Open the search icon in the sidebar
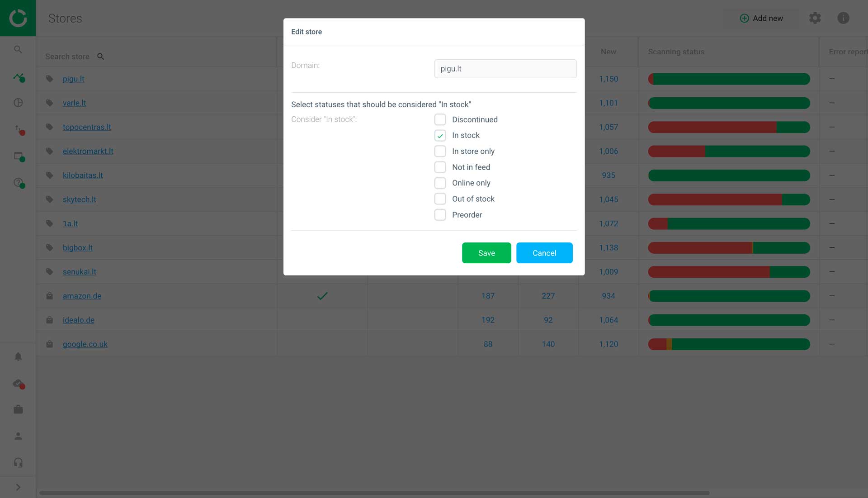 18,49
